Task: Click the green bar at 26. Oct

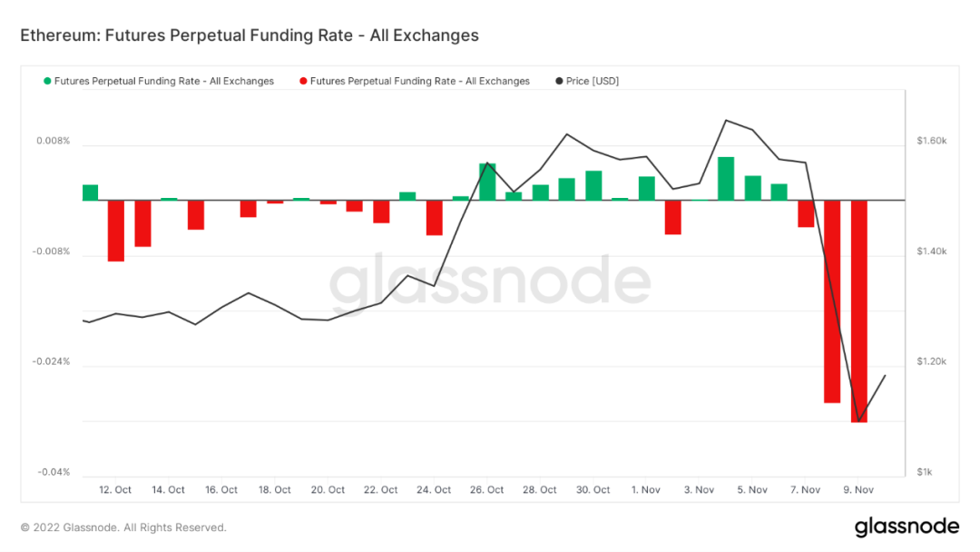Action: pyautogui.click(x=487, y=182)
